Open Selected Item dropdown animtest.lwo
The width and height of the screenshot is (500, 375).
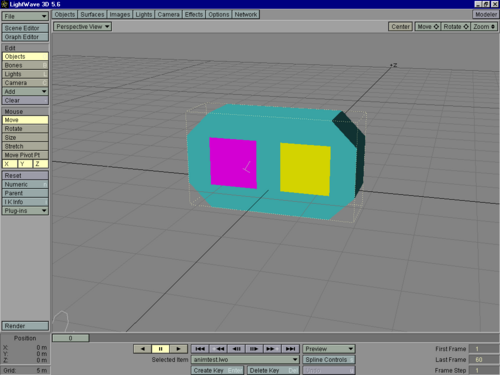[x=245, y=360]
